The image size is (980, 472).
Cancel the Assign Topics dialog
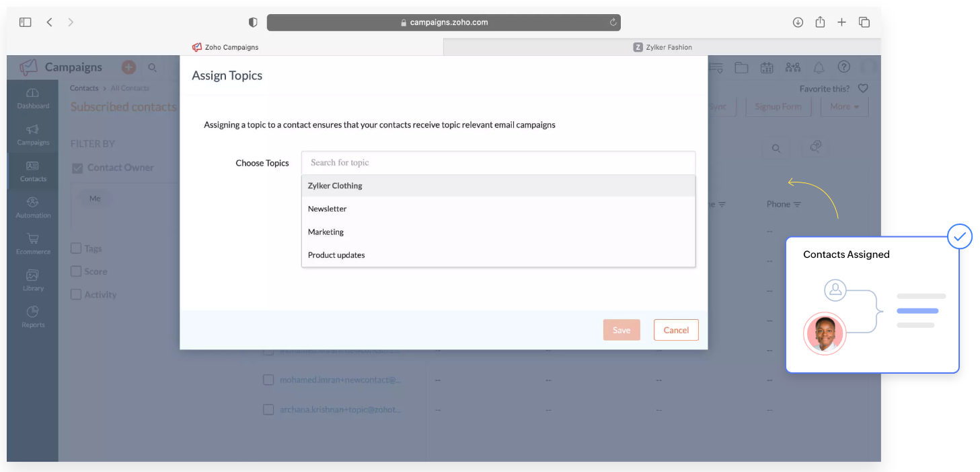(676, 330)
